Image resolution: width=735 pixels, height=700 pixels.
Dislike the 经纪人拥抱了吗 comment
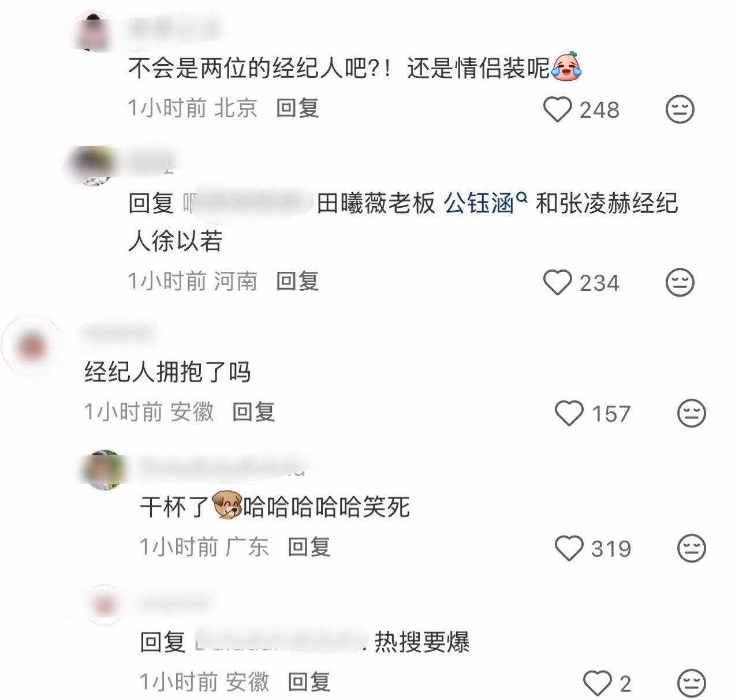(x=691, y=413)
